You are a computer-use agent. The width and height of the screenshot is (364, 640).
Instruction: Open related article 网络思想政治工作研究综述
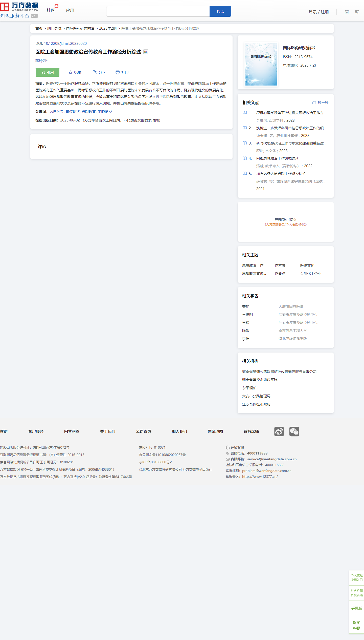tap(278, 158)
